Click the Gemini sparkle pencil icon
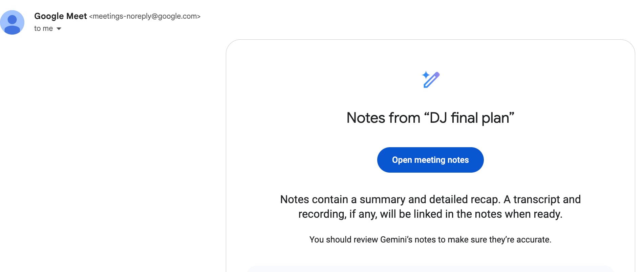The width and height of the screenshot is (644, 272). tap(430, 79)
